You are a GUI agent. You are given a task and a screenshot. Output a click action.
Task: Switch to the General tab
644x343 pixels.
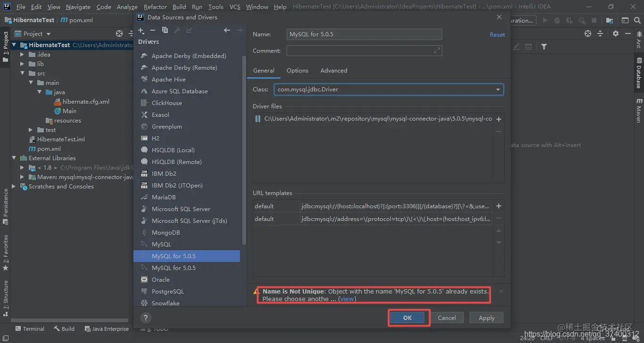coord(264,71)
